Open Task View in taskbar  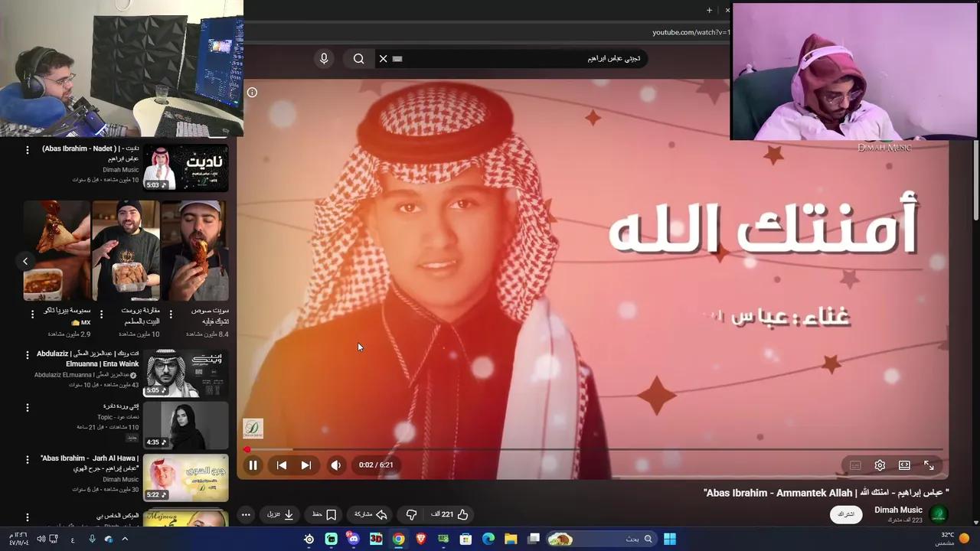(x=534, y=539)
